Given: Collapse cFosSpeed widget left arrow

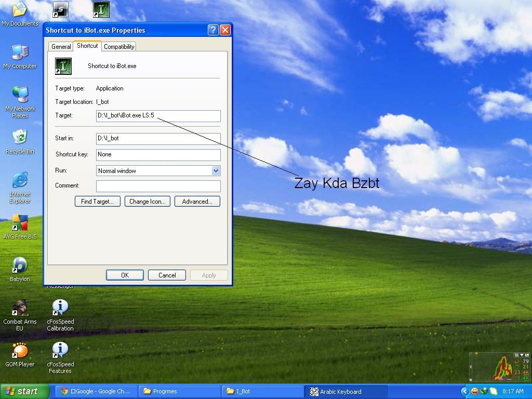Looking at the screenshot, I should pyautogui.click(x=471, y=367).
